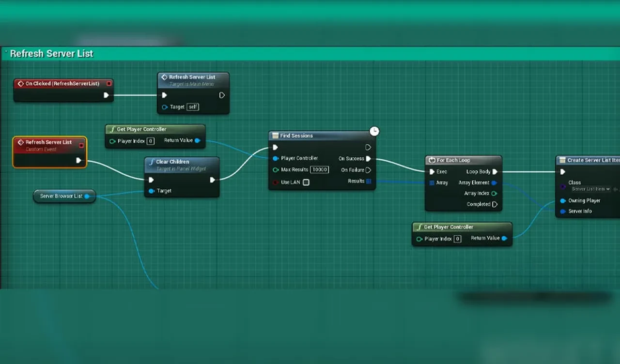This screenshot has width=620, height=364.
Task: Click the Server Browser List variable output pin
Action: point(87,197)
